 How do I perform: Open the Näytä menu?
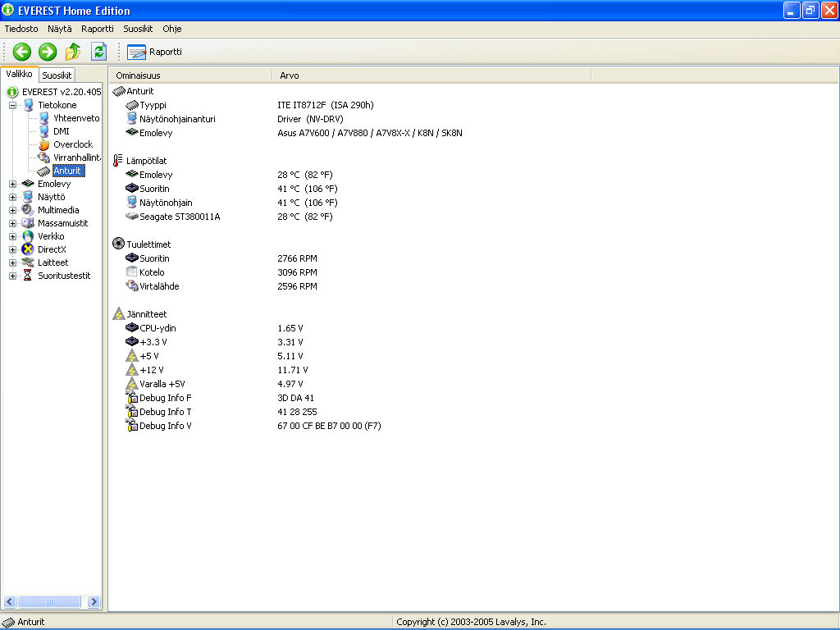click(x=59, y=29)
